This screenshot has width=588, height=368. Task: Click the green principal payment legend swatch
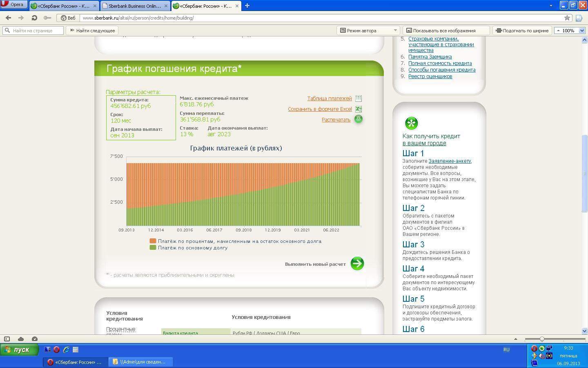click(x=153, y=248)
